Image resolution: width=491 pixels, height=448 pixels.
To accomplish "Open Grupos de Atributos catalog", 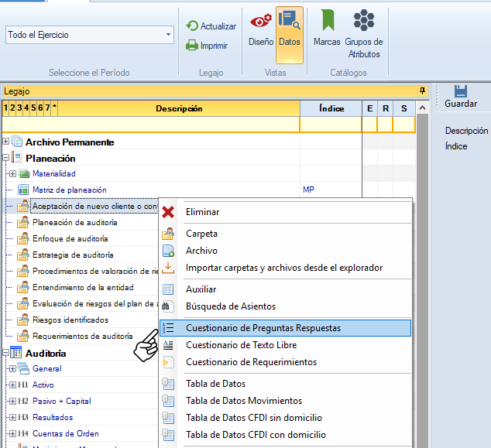I will click(x=364, y=34).
